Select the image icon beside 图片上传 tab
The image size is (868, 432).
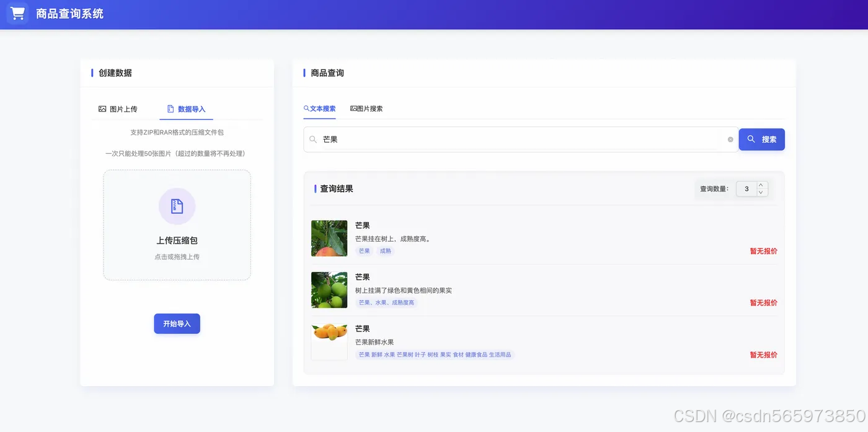point(102,108)
